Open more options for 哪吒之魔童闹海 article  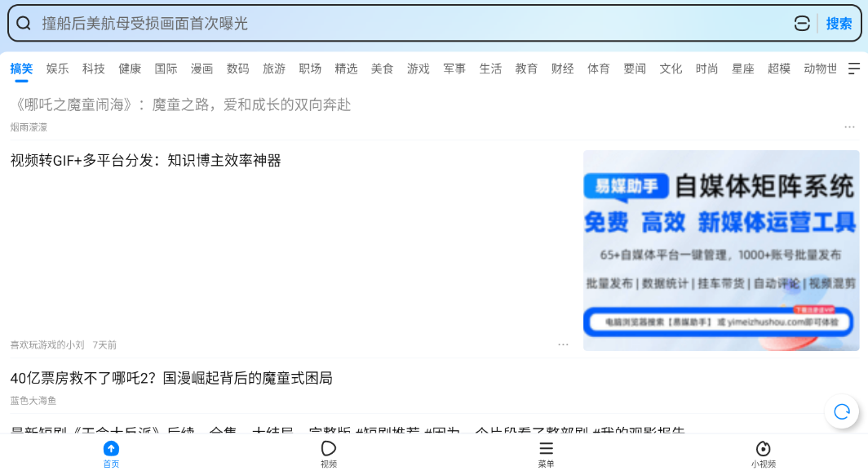coord(850,127)
